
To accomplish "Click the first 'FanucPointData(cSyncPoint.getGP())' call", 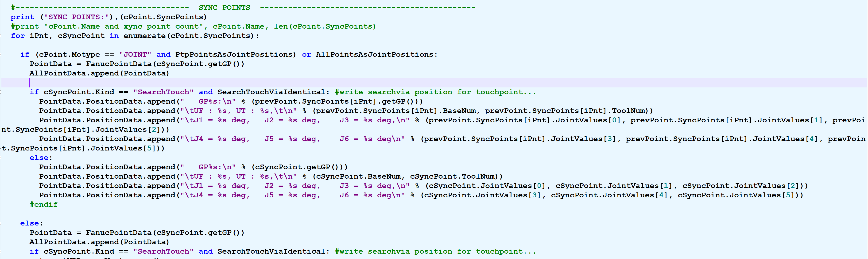I will pos(165,64).
